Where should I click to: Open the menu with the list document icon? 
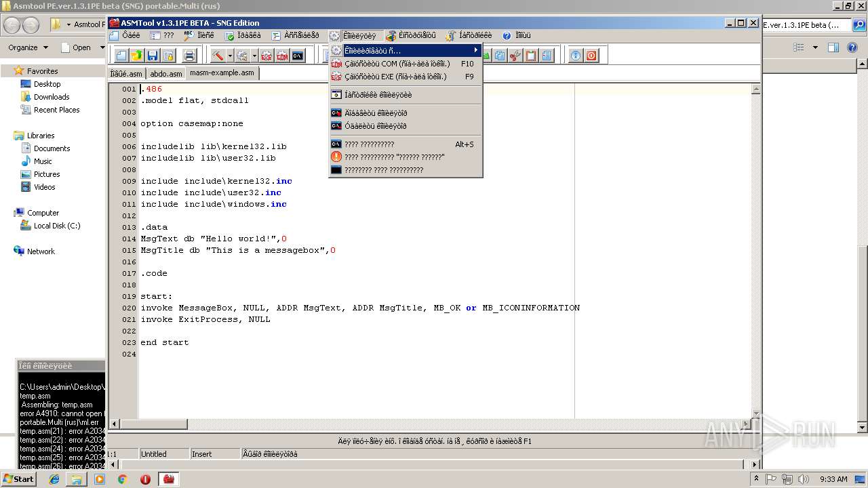[295, 35]
